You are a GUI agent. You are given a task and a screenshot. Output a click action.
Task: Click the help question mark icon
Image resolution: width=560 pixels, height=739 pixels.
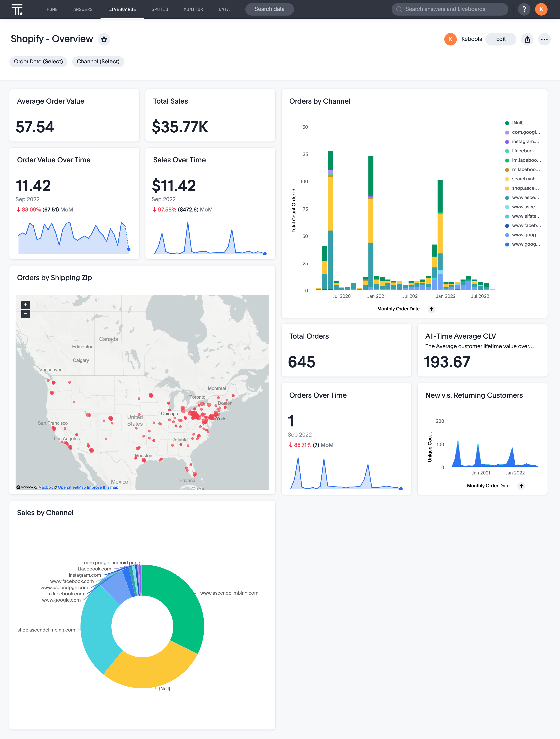click(x=524, y=9)
